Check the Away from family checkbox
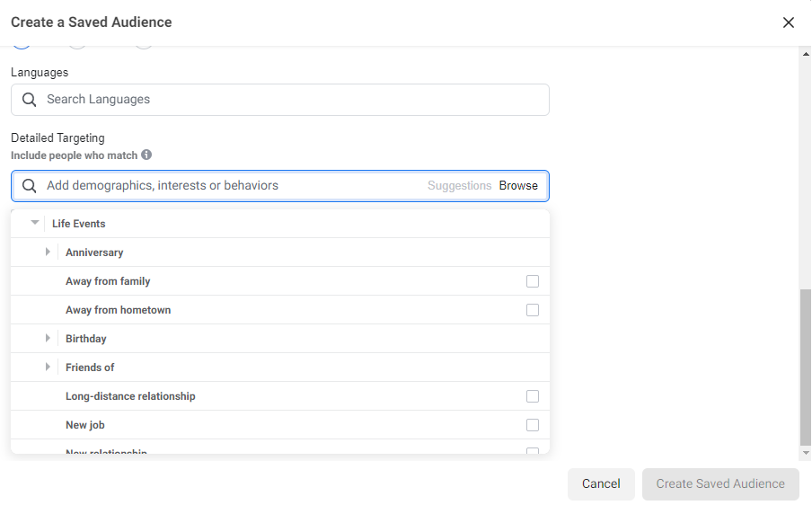The height and width of the screenshot is (505, 812). point(533,281)
